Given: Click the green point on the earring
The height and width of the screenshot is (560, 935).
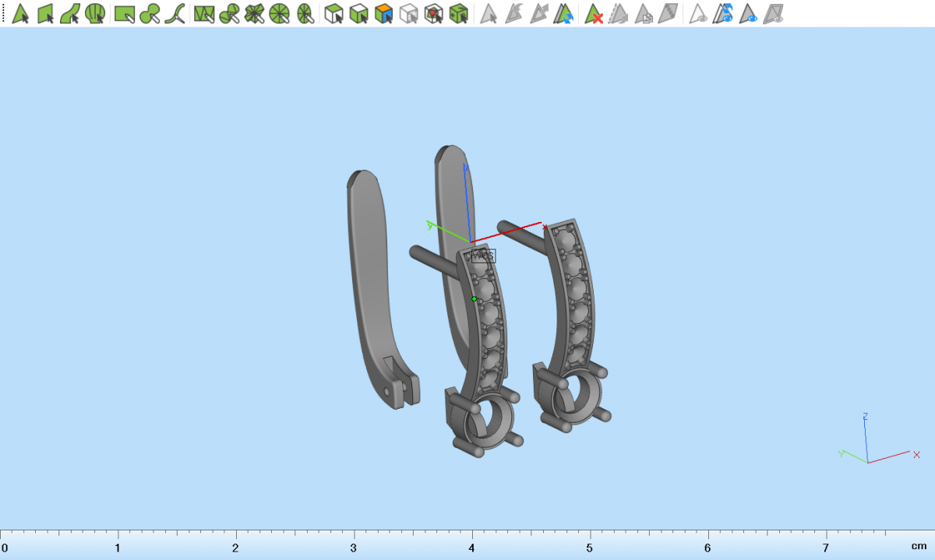Looking at the screenshot, I should (x=474, y=298).
